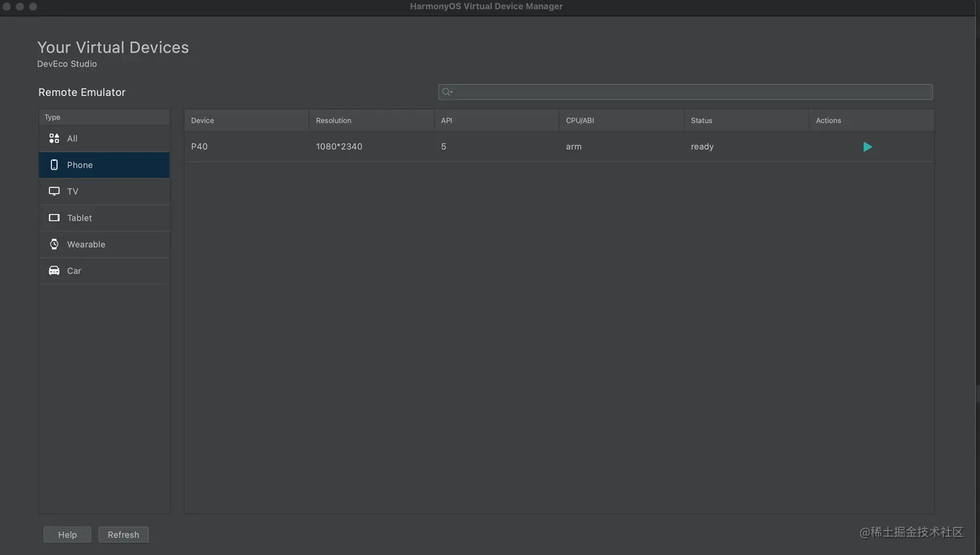Click the API value 5 cell

pyautogui.click(x=496, y=147)
